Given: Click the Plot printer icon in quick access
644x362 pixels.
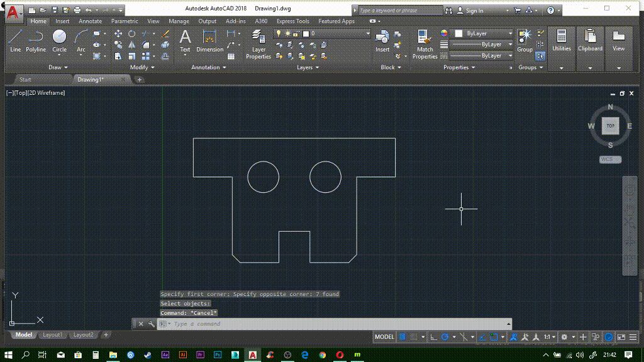Looking at the screenshot, I should click(77, 10).
